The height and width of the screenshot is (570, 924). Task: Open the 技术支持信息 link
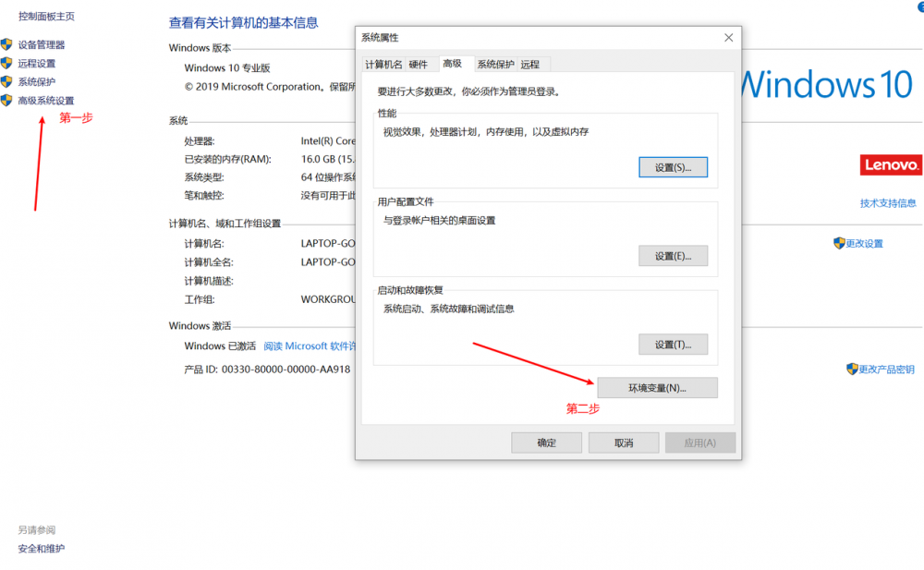tap(888, 203)
